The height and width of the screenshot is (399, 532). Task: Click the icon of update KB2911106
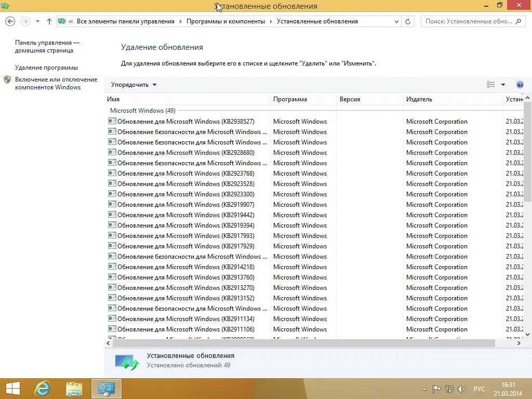click(x=112, y=328)
